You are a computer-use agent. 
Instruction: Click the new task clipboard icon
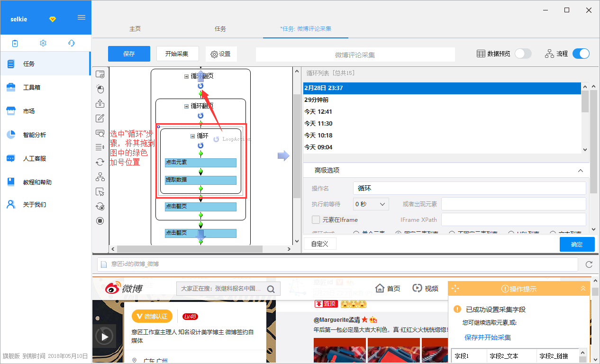[x=15, y=43]
